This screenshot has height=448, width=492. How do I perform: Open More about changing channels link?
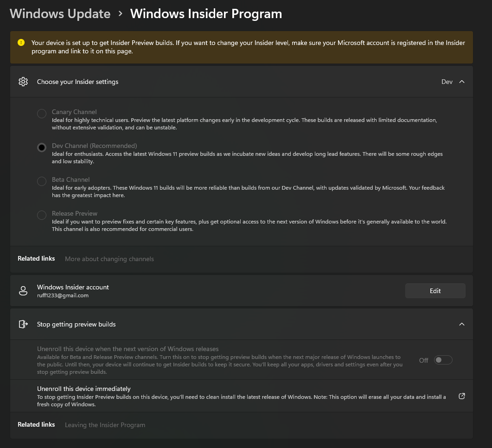click(109, 259)
